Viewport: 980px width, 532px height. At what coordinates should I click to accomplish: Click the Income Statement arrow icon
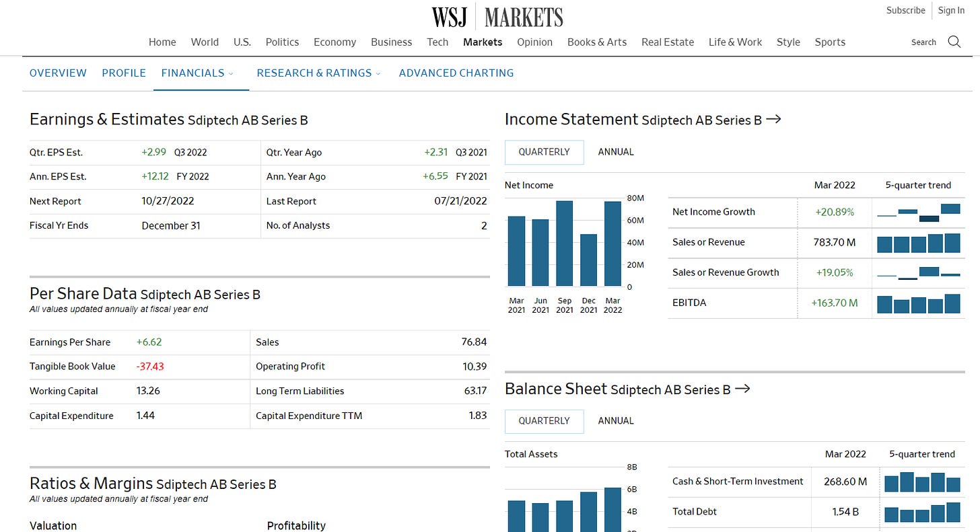pos(774,119)
